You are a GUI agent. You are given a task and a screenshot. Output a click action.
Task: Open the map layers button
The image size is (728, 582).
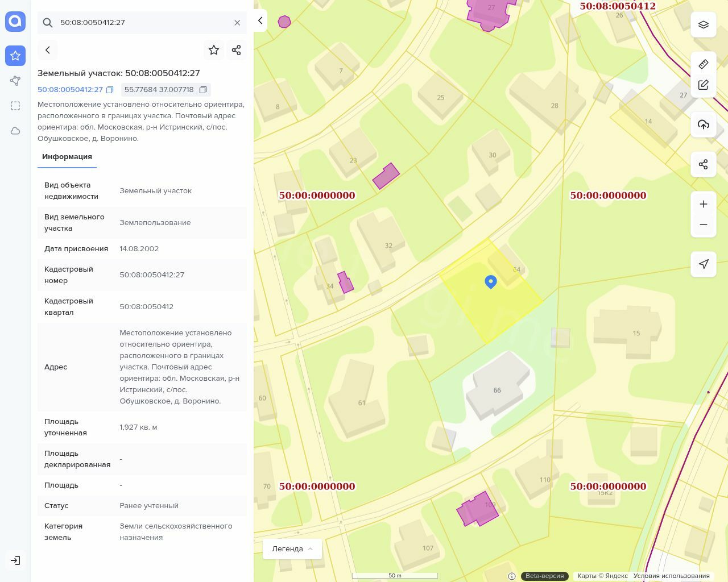pos(704,25)
